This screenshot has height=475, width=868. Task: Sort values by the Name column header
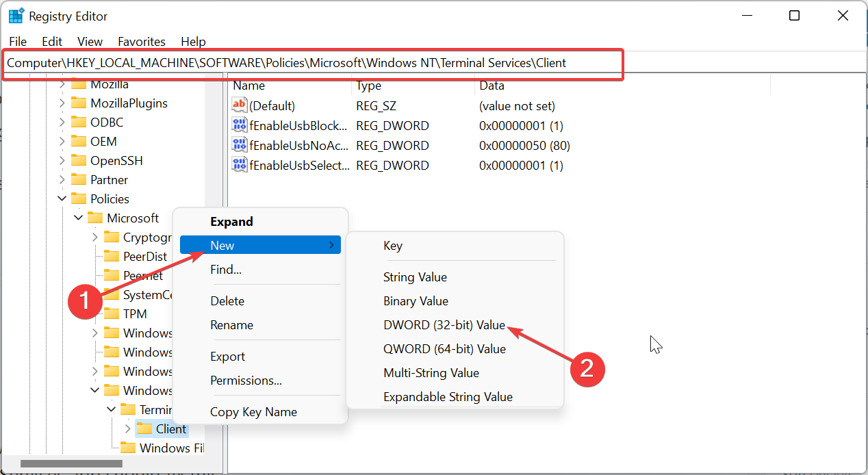click(290, 86)
